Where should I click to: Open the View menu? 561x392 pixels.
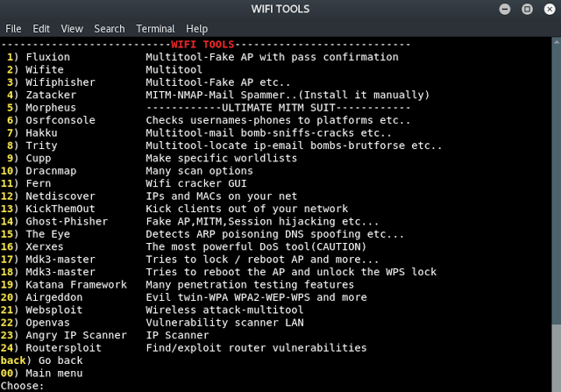(x=73, y=28)
